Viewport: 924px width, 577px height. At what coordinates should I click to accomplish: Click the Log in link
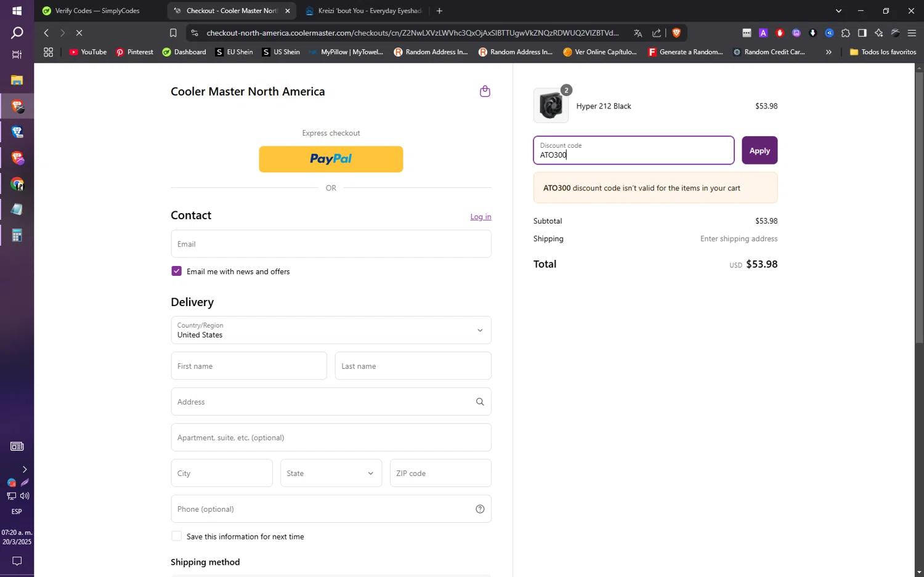tap(480, 217)
